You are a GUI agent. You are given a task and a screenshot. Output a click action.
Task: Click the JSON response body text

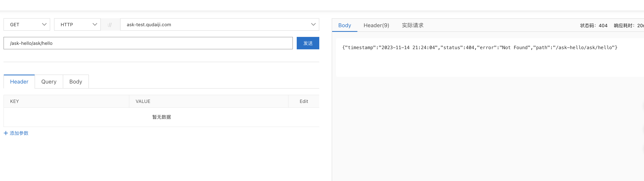(x=479, y=47)
